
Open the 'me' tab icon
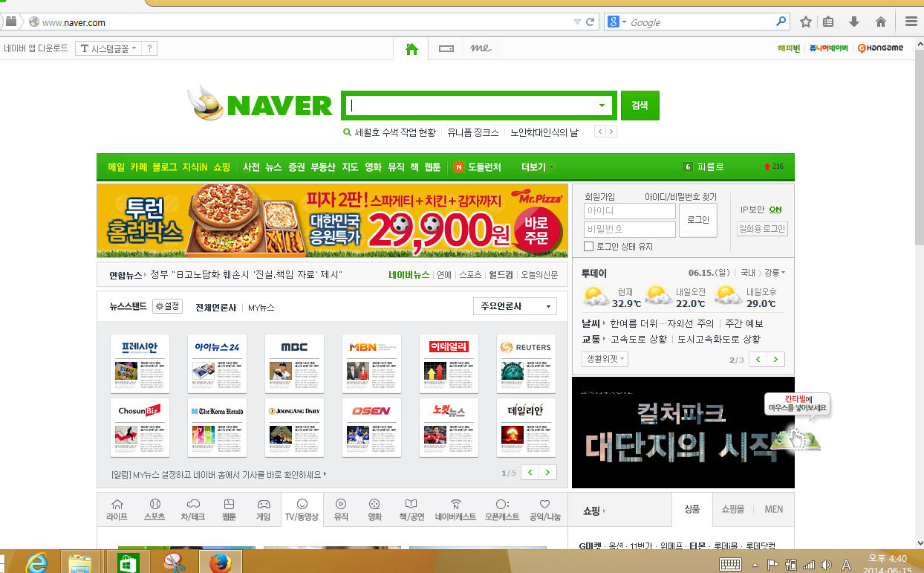click(481, 49)
